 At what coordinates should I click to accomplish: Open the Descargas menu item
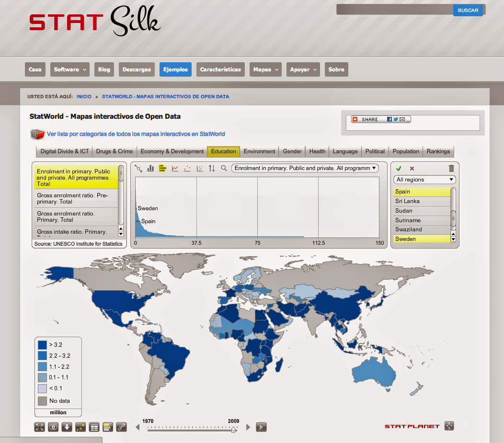[136, 69]
